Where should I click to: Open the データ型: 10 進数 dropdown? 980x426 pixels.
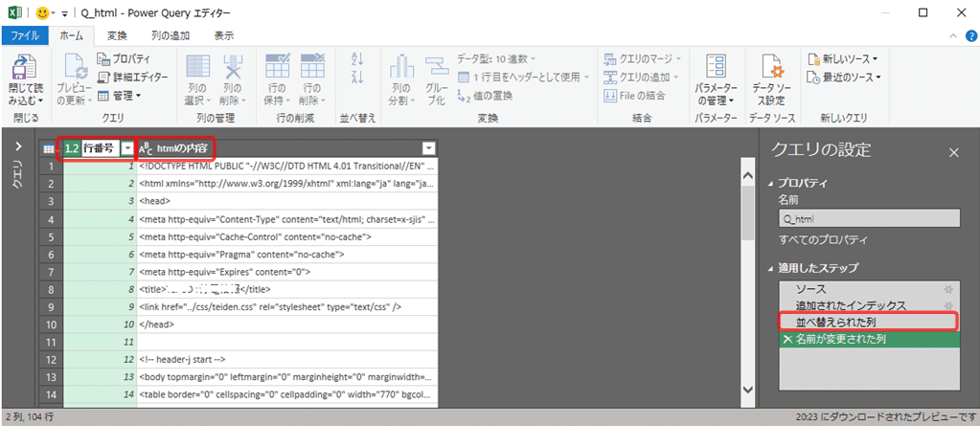(496, 59)
